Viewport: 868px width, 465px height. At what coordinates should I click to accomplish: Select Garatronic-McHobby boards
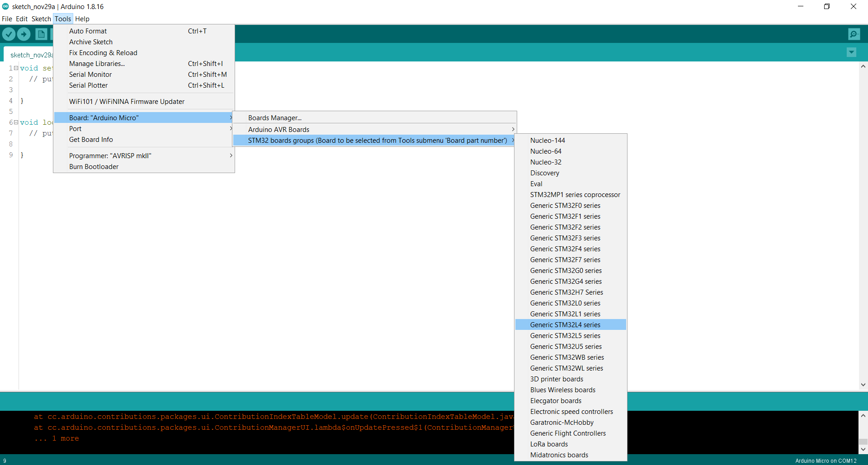[571, 423]
